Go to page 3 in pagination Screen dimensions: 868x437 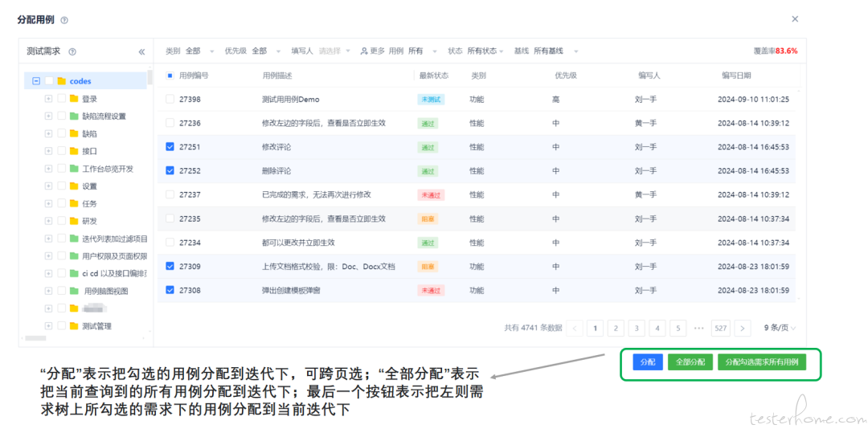[637, 328]
